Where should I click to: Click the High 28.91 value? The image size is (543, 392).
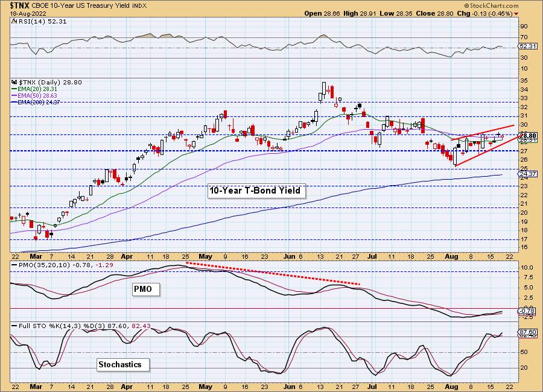[x=360, y=13]
